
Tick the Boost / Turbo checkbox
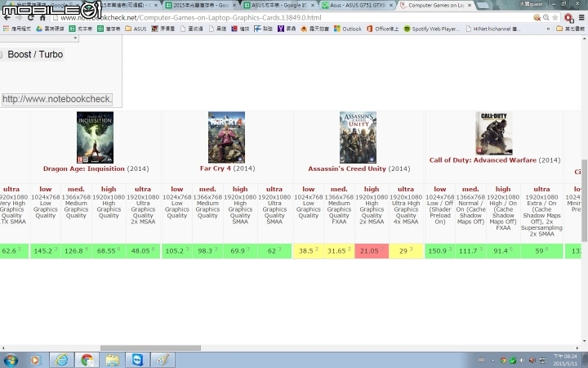[1, 55]
